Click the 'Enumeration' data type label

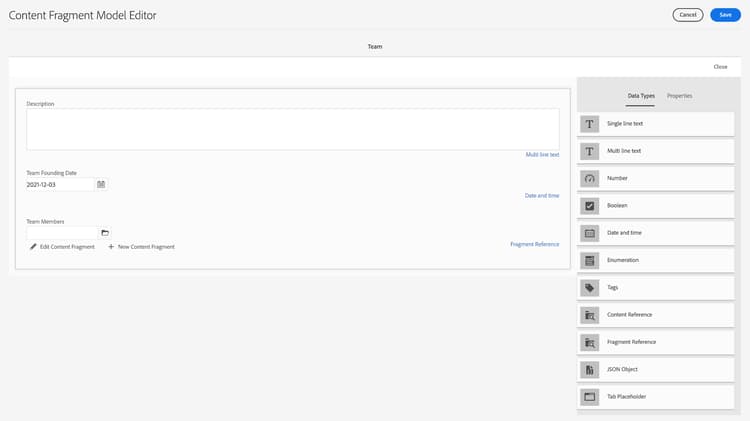[x=623, y=260]
